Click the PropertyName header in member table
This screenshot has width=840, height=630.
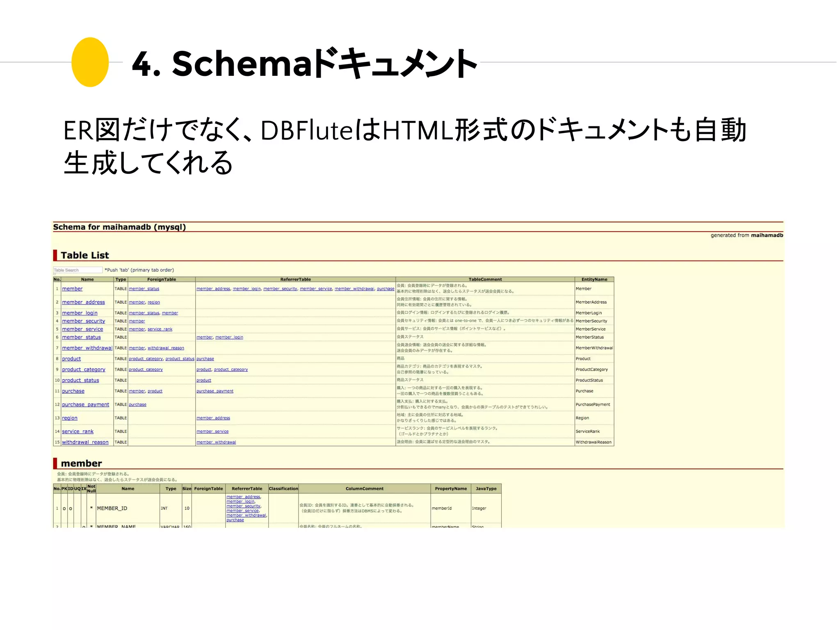451,488
